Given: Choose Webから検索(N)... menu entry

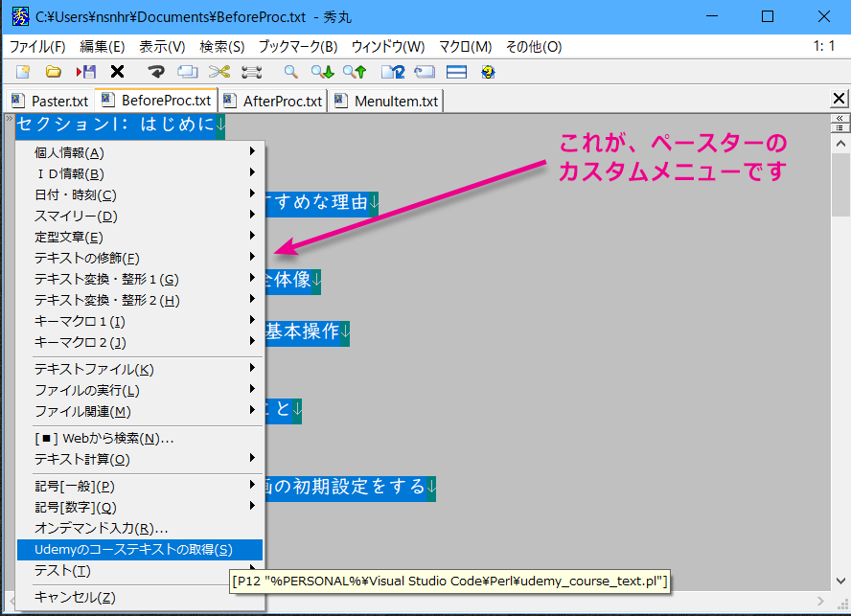Looking at the screenshot, I should coord(140,438).
